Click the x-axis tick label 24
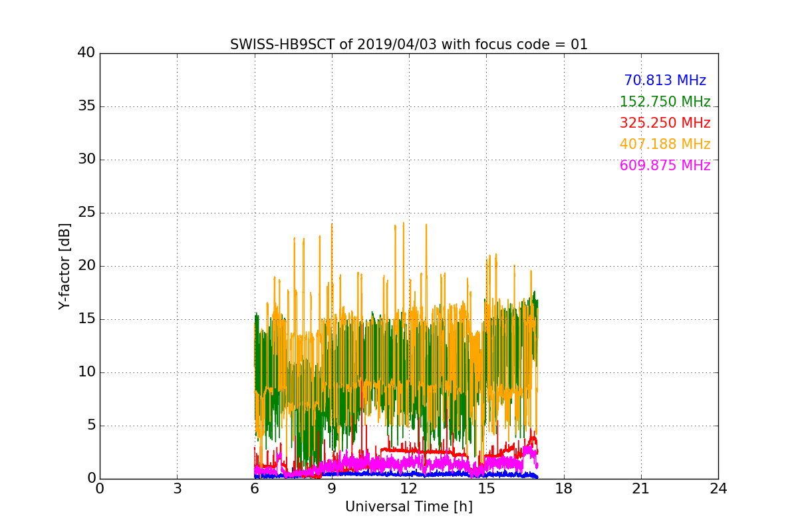The width and height of the screenshot is (798, 532). click(718, 489)
